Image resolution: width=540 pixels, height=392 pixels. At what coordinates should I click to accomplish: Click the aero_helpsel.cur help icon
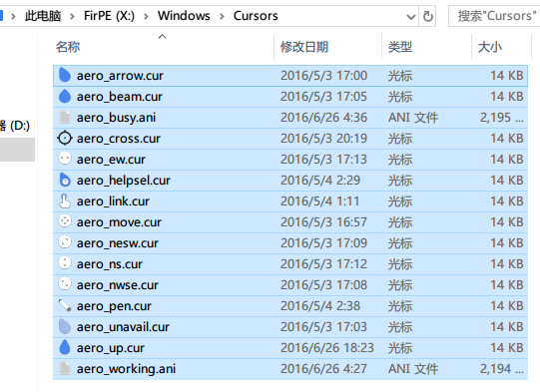pos(65,180)
